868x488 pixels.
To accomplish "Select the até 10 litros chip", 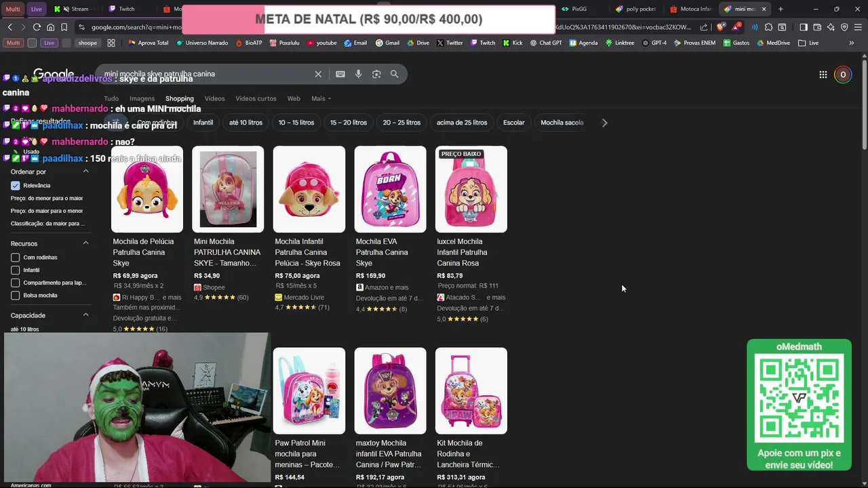I will [x=245, y=123].
